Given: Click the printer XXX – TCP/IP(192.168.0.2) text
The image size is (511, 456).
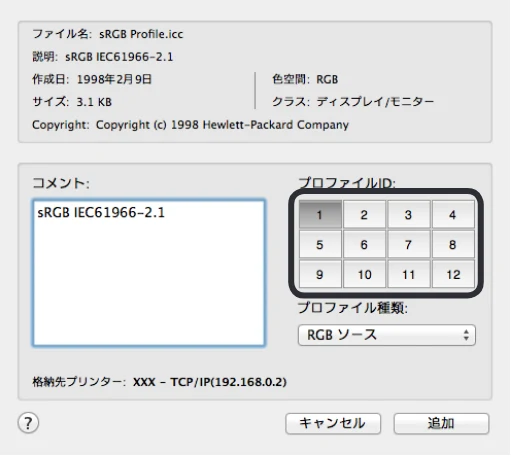Looking at the screenshot, I should (210, 382).
